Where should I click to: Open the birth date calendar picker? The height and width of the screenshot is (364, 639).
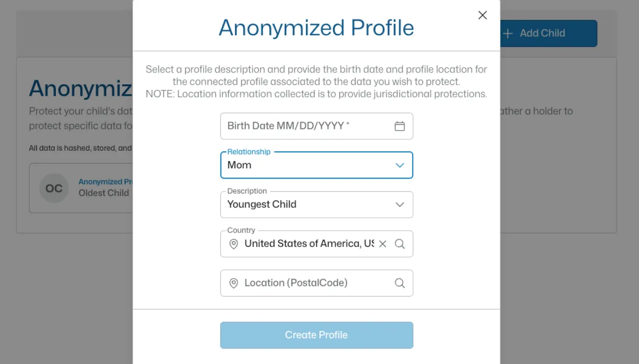pyautogui.click(x=399, y=126)
